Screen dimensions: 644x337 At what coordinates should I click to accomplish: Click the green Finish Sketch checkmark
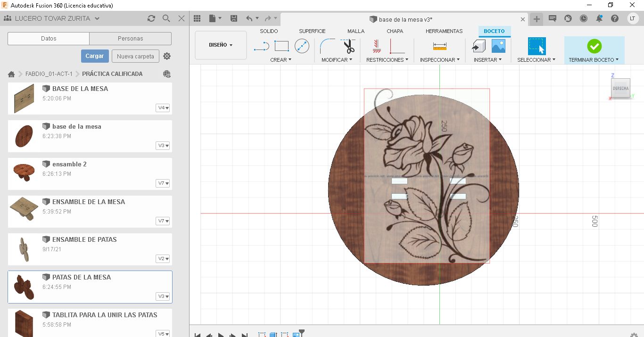[x=594, y=46]
